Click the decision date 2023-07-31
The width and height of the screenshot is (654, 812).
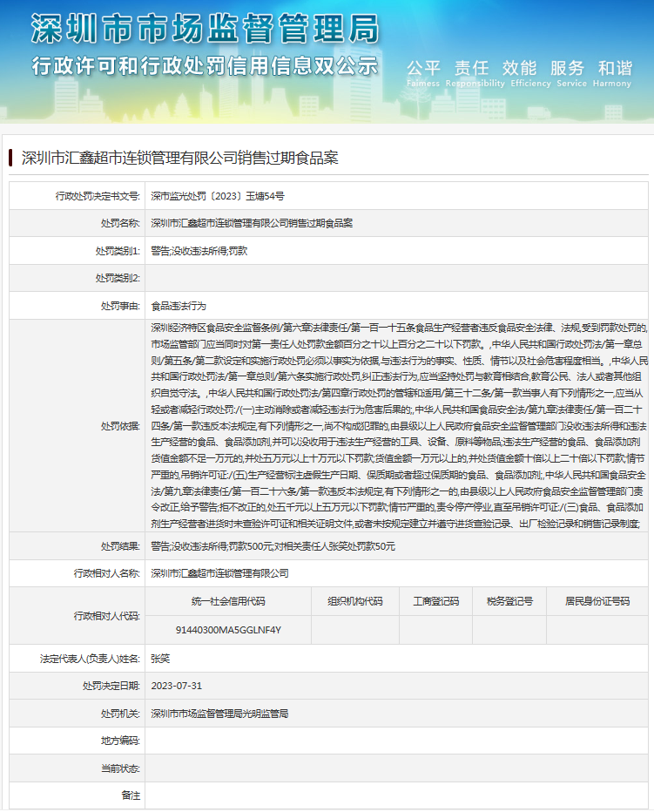(x=177, y=686)
